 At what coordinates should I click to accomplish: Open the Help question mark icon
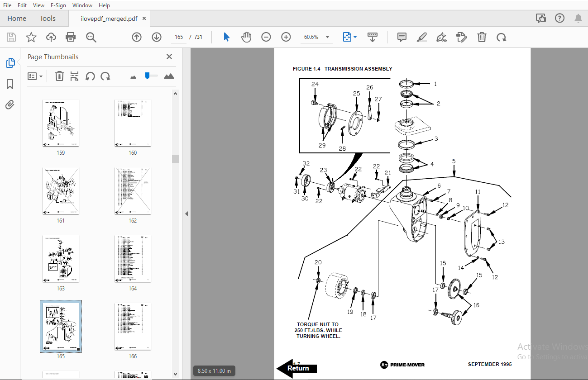point(559,18)
